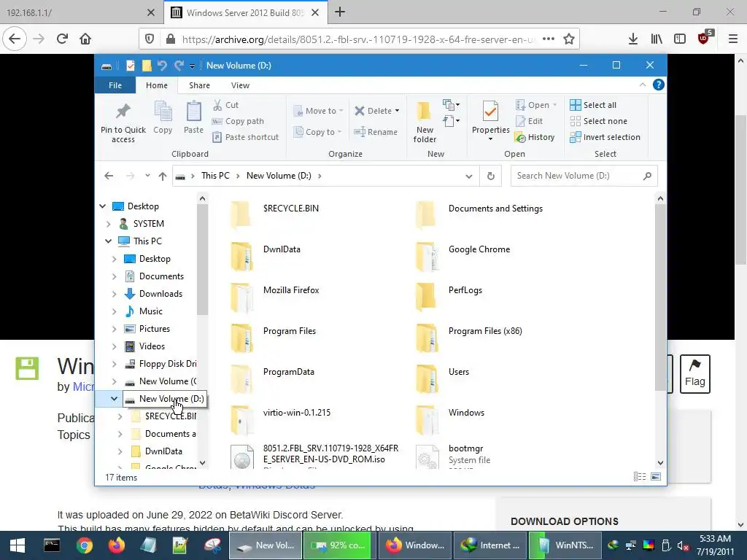Image resolution: width=747 pixels, height=560 pixels.
Task: Click Invert selection in ribbon
Action: pyautogui.click(x=605, y=137)
